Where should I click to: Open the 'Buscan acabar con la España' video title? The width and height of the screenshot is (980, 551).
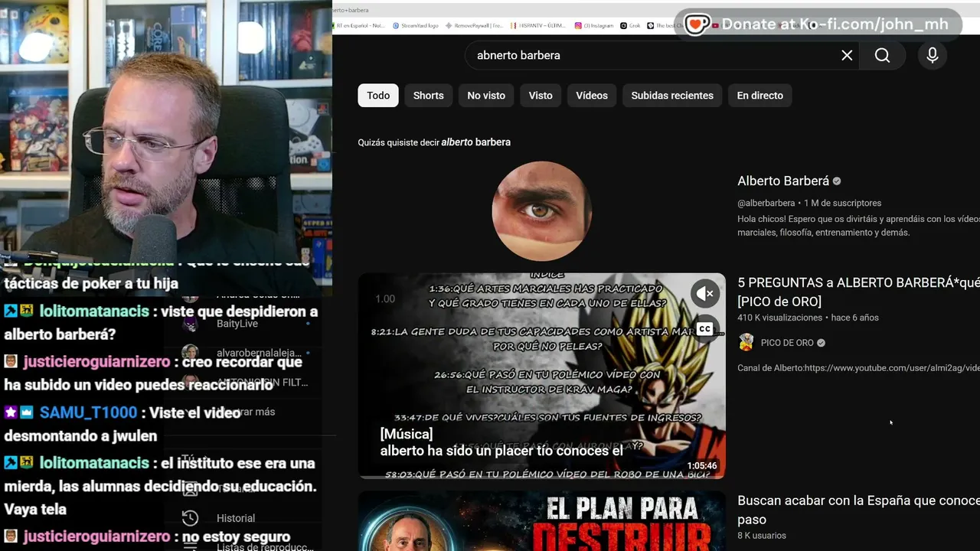[x=858, y=510]
